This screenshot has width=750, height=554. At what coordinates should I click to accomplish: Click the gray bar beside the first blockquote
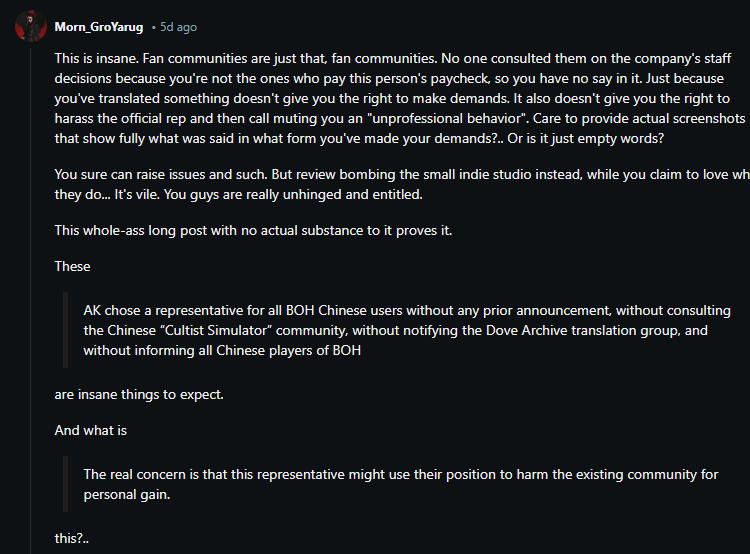[66, 330]
